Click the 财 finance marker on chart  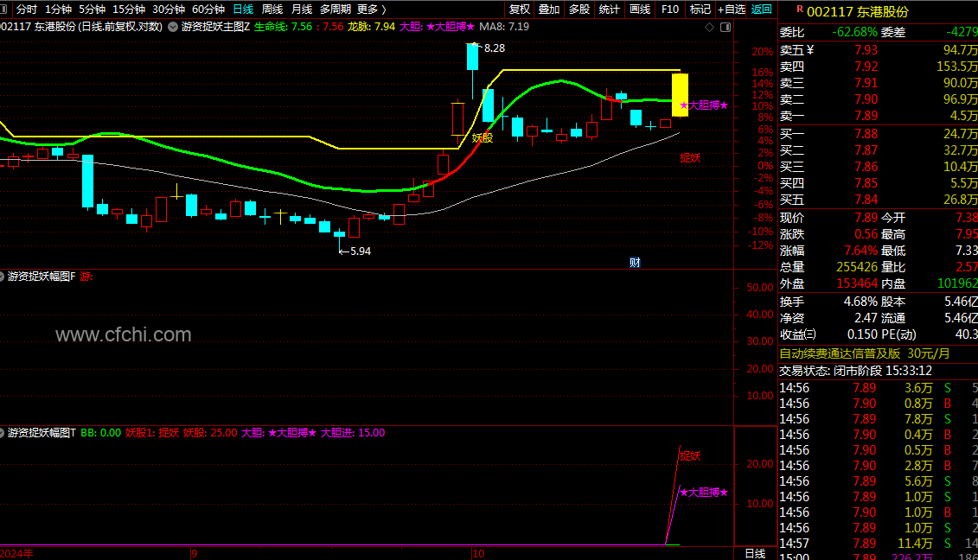pos(635,263)
